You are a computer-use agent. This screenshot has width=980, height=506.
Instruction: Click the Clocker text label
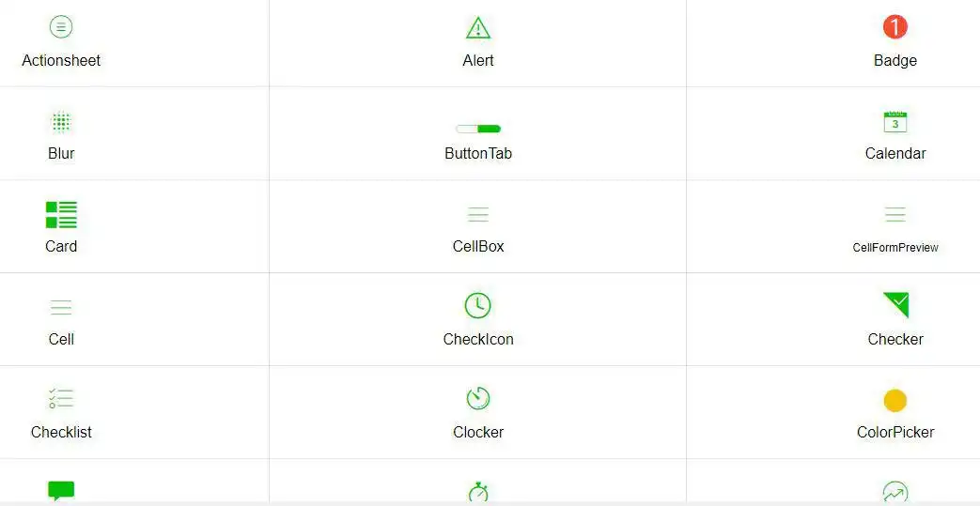(478, 432)
